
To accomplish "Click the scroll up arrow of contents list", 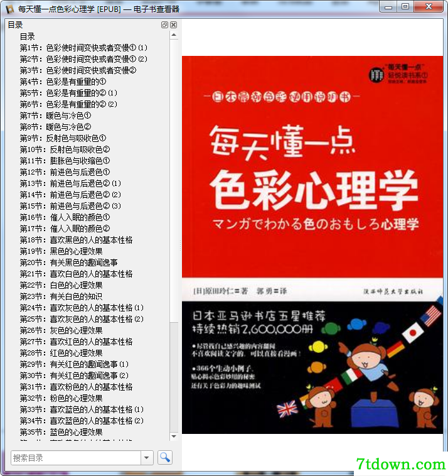I will (x=174, y=35).
